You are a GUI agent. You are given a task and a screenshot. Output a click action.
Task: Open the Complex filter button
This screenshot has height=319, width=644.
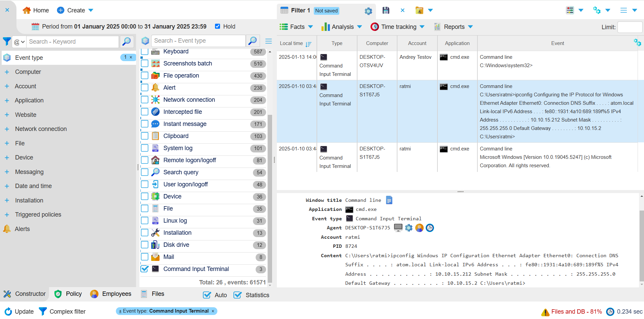(62, 311)
